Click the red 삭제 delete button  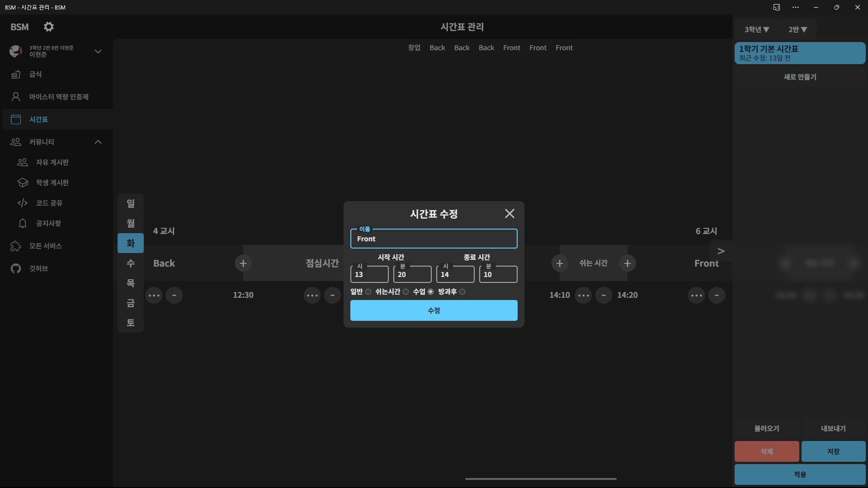pos(766,451)
